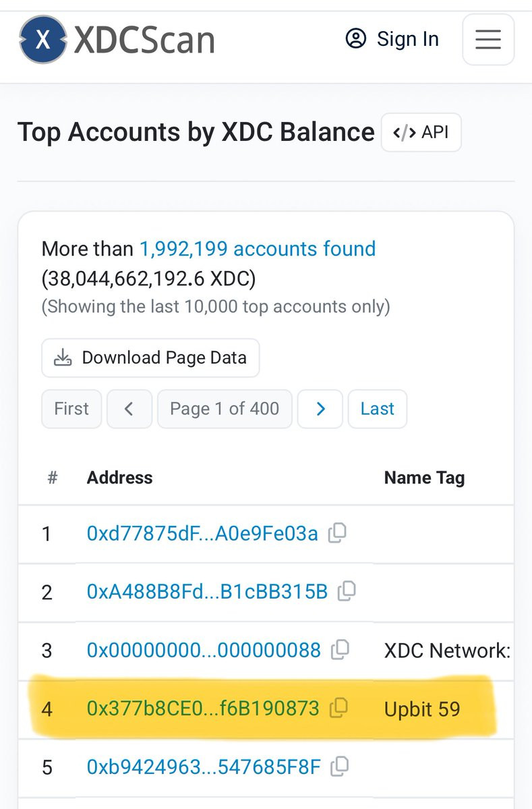The image size is (532, 809).
Task: Go to previous page arrow
Action: [129, 409]
